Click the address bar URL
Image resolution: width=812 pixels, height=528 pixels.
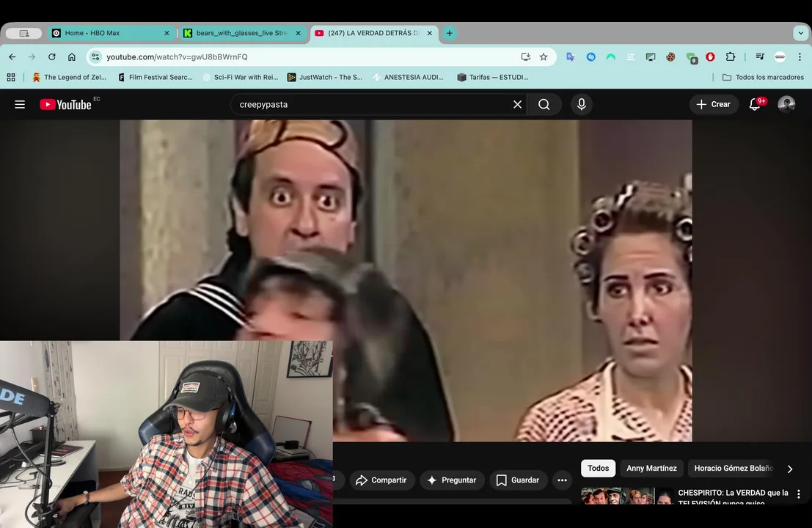tap(177, 57)
